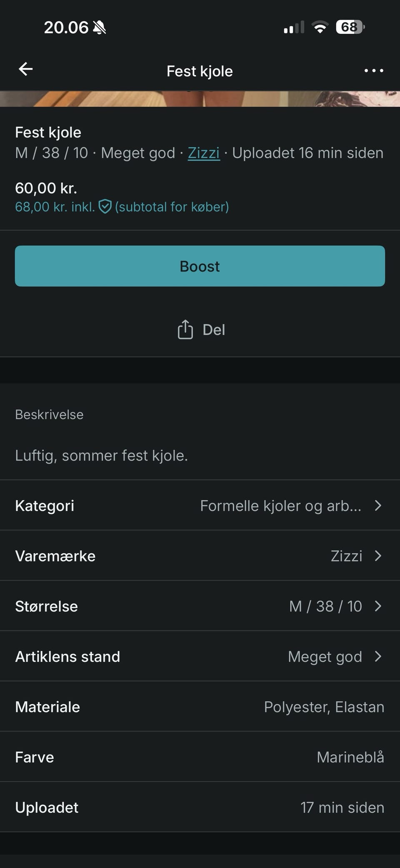This screenshot has height=868, width=400.
Task: Tap the battery indicator in status bar
Action: coord(350,28)
